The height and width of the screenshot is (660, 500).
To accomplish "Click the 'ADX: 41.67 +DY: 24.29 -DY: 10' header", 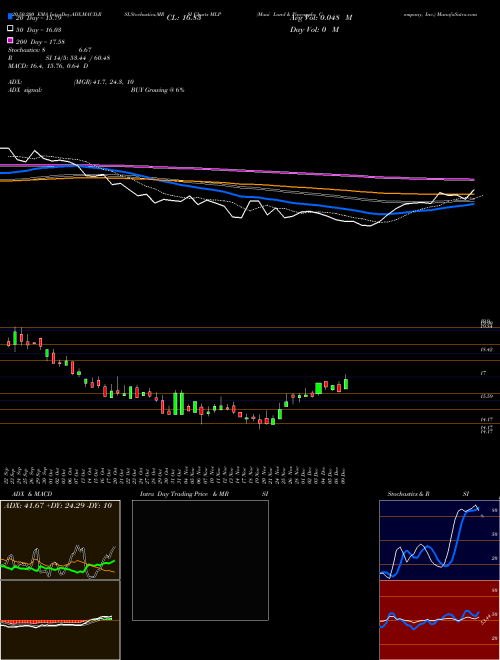I will [58, 506].
